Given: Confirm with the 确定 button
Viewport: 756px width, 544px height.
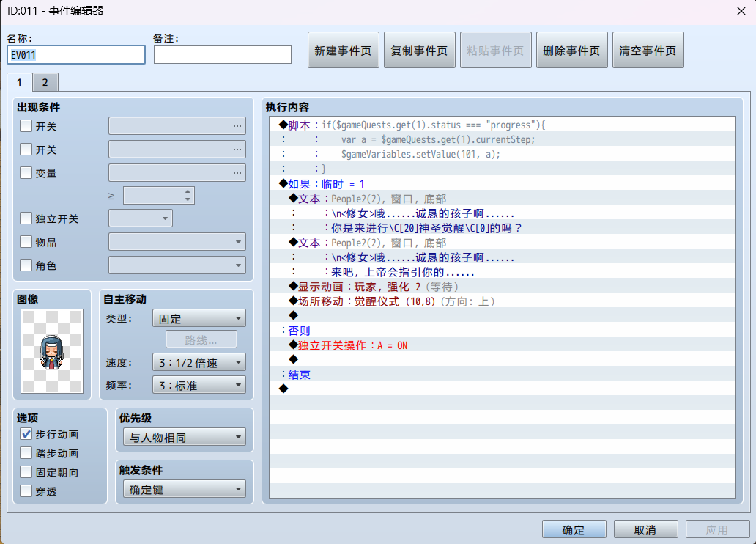Looking at the screenshot, I should pos(574,530).
